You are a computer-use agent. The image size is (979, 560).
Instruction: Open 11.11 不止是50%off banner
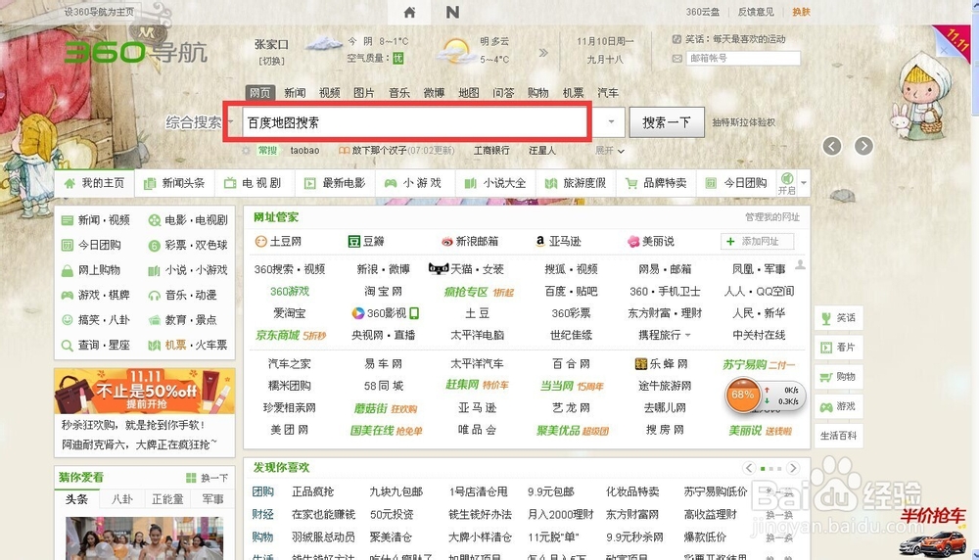[145, 392]
